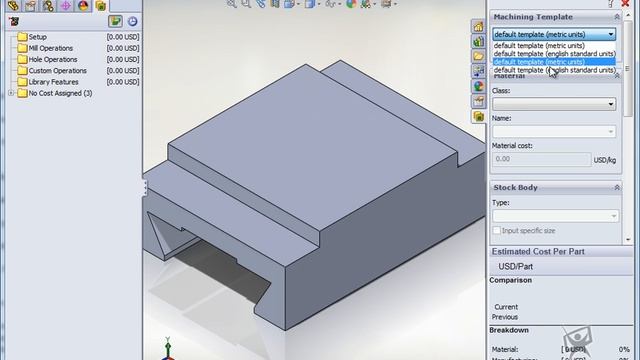This screenshot has height=360, width=640.
Task: Open the Display Style tool
Action: [310, 4]
